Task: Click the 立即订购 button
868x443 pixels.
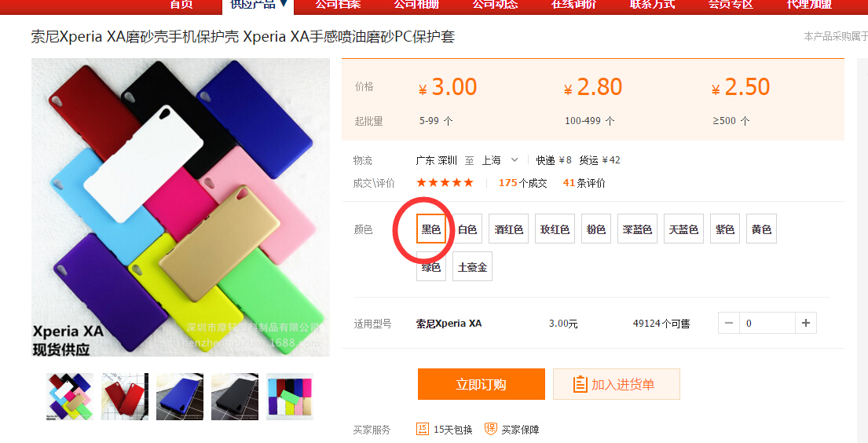Action: (481, 384)
